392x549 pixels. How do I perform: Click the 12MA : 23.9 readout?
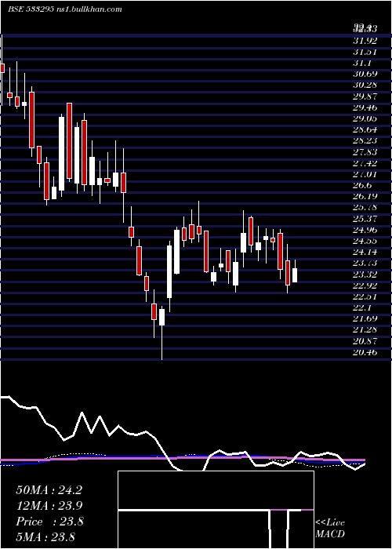[x=49, y=506]
